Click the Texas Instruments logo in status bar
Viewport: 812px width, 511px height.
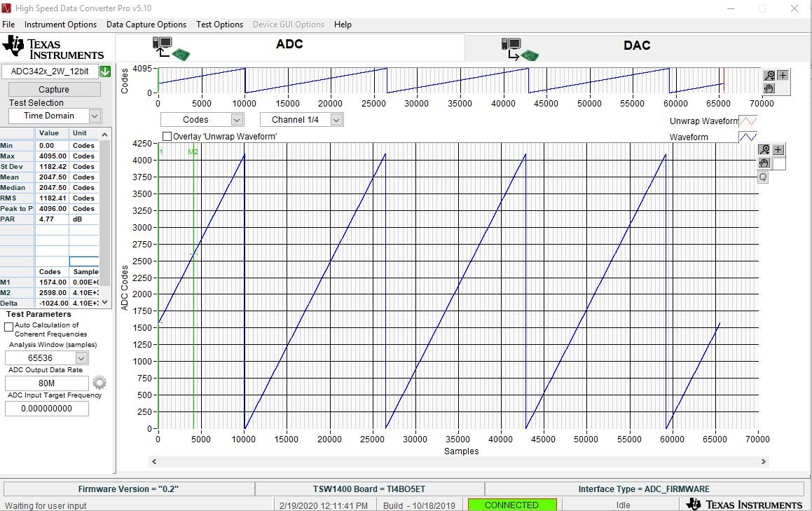pyautogui.click(x=744, y=504)
